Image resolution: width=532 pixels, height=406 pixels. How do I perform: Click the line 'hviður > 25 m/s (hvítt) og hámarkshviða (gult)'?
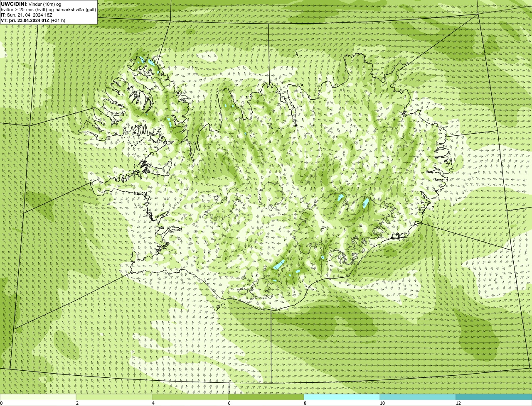coord(49,10)
